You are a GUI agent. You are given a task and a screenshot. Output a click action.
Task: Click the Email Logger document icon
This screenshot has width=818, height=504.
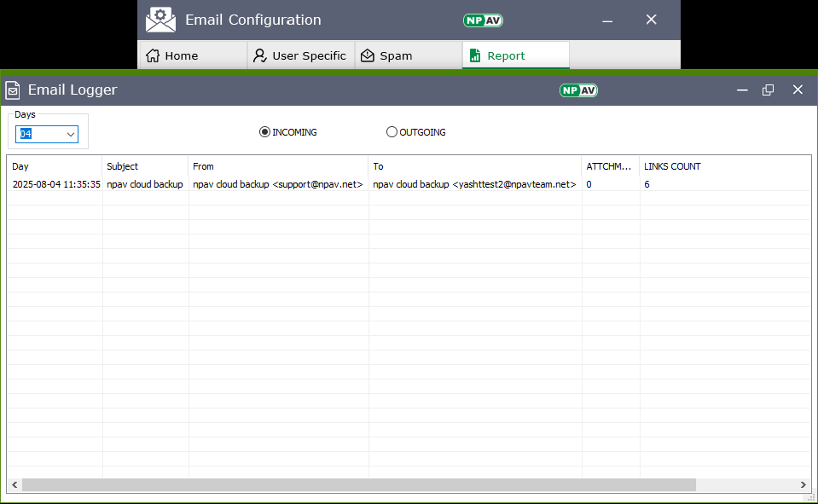click(13, 90)
